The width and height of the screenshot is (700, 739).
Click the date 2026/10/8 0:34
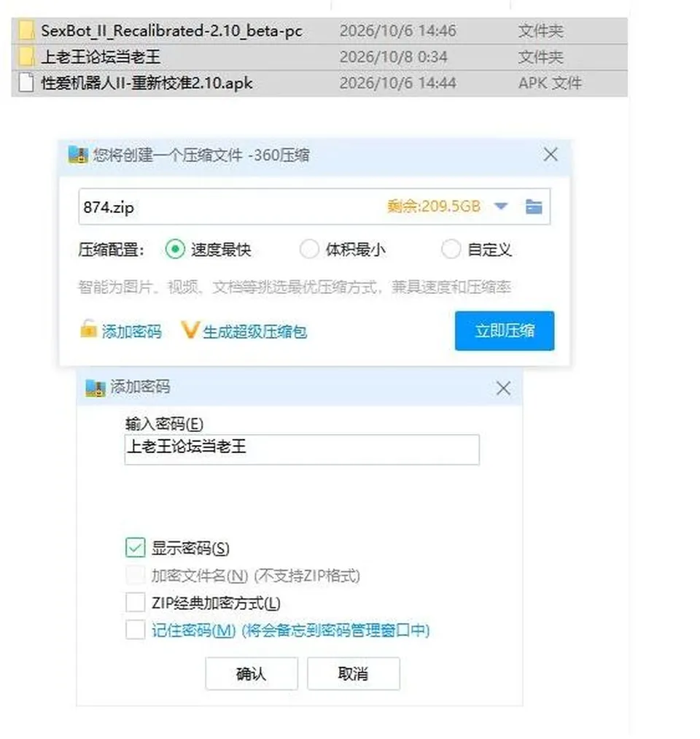(393, 57)
